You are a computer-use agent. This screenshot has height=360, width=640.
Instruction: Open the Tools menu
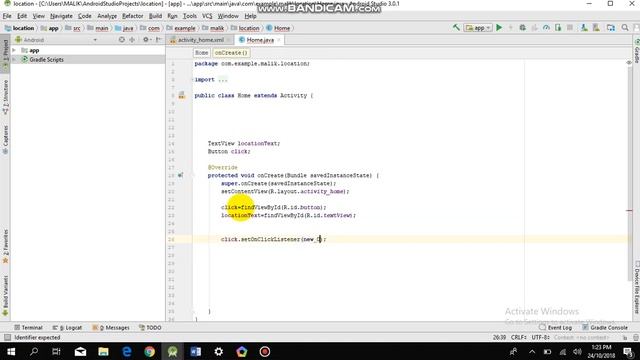coord(190,16)
